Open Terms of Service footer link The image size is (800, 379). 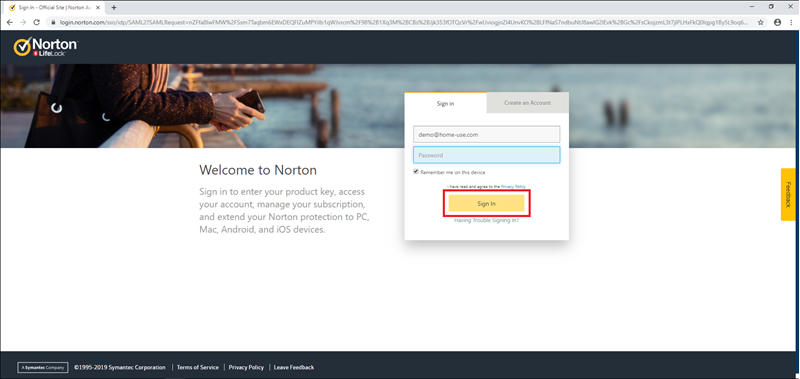tap(198, 367)
